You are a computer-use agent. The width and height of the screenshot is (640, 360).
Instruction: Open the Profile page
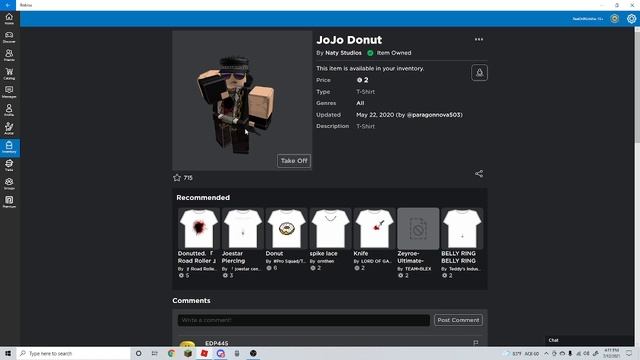click(9, 110)
